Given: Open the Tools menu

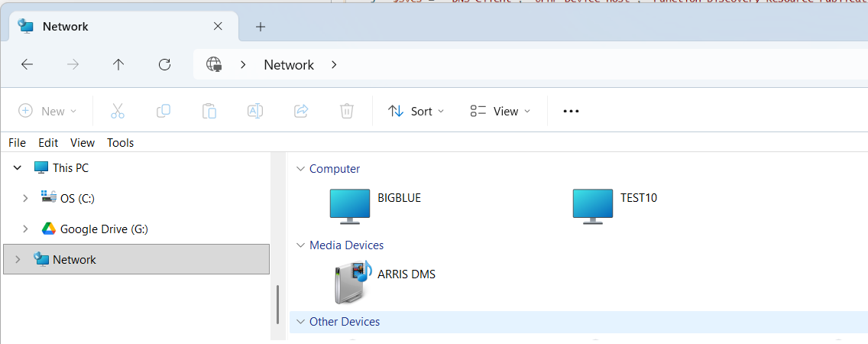Looking at the screenshot, I should click(120, 142).
